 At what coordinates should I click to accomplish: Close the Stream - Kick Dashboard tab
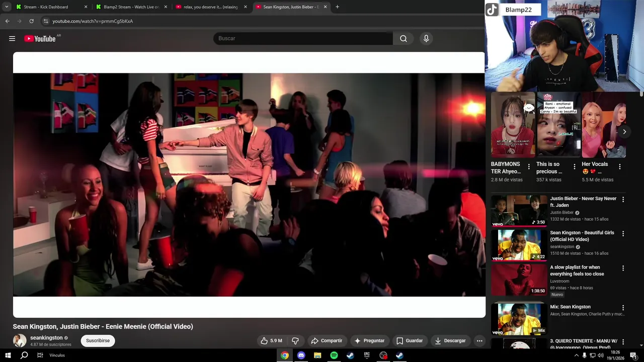click(86, 7)
